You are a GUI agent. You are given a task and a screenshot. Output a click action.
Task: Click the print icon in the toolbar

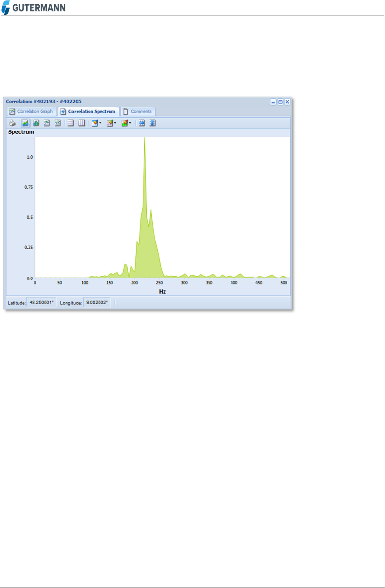pos(13,123)
